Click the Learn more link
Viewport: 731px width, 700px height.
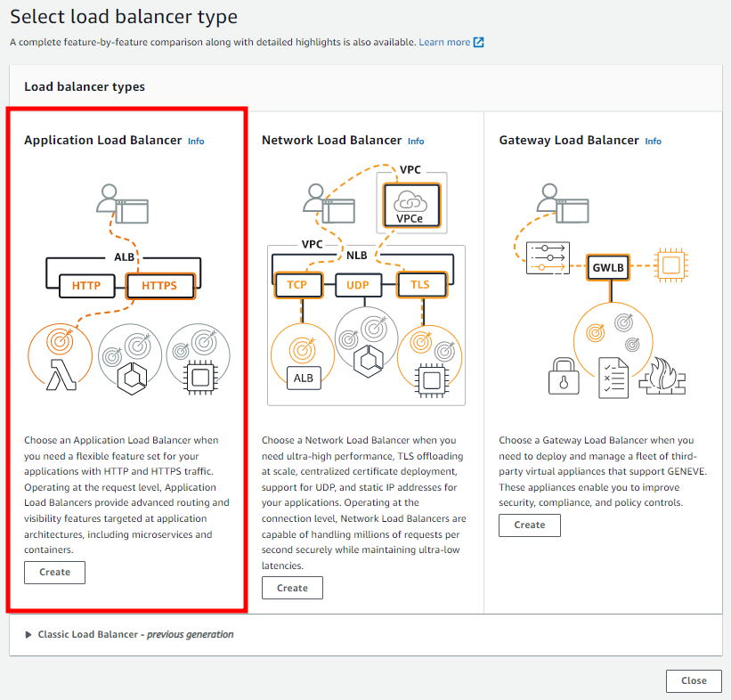[x=444, y=43]
